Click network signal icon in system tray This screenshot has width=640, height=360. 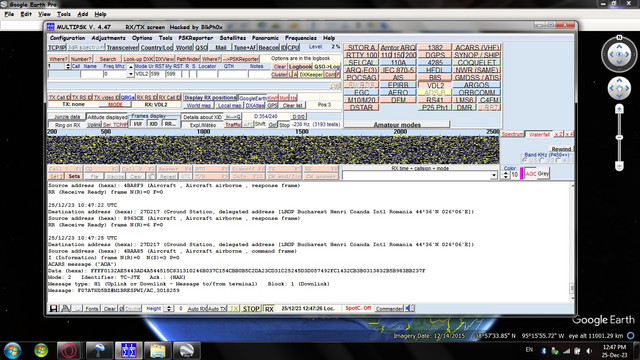click(567, 351)
